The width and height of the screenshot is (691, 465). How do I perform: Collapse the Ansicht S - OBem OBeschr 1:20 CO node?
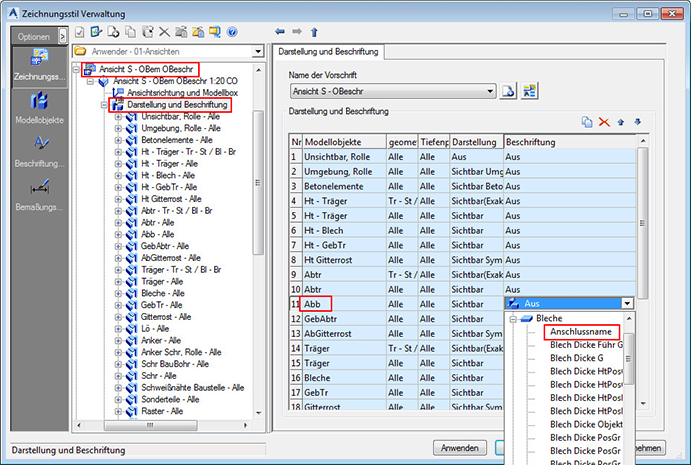pos(90,81)
